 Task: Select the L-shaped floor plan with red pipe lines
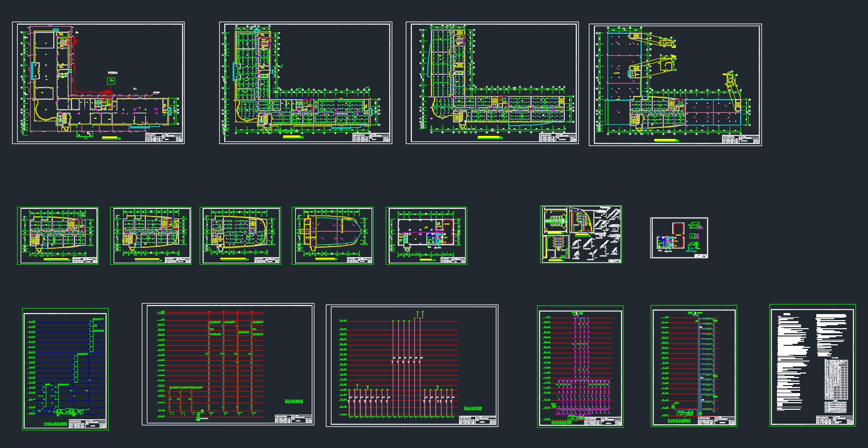coord(98,83)
